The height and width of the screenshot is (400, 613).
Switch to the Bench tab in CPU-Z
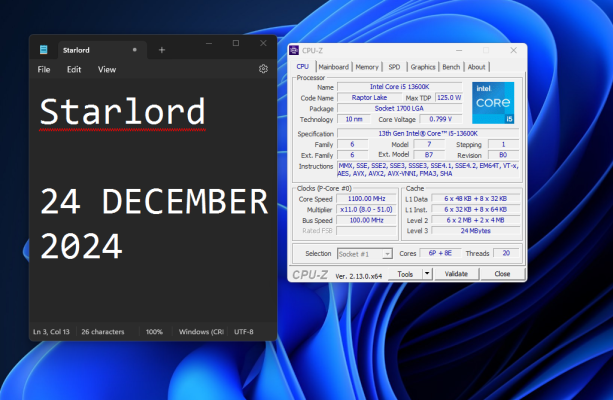tap(451, 67)
